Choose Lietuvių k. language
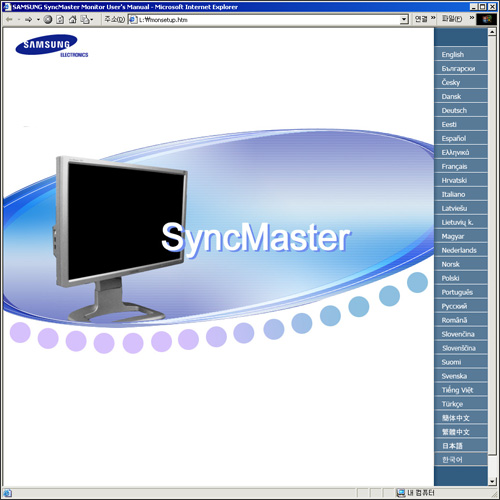 pos(461,222)
